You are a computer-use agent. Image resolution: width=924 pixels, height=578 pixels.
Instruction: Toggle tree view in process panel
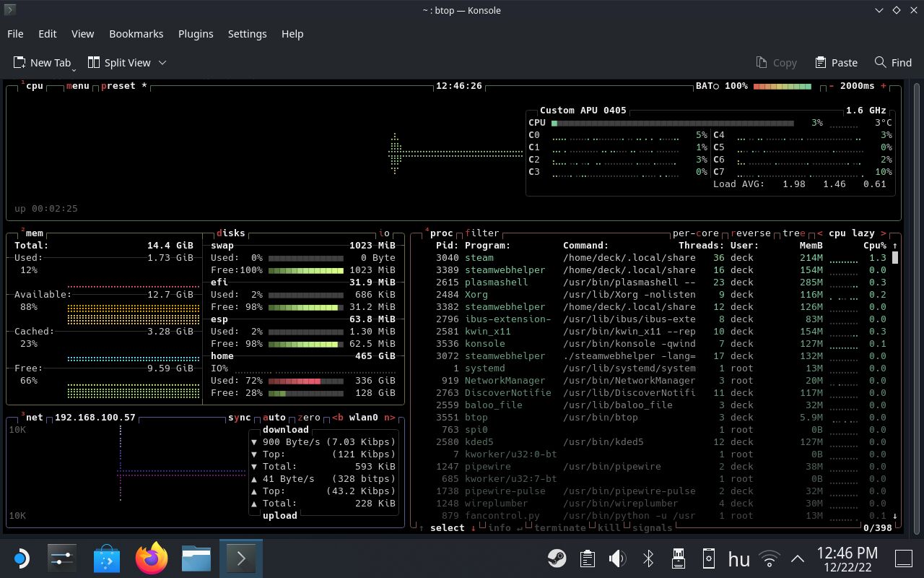coord(793,233)
